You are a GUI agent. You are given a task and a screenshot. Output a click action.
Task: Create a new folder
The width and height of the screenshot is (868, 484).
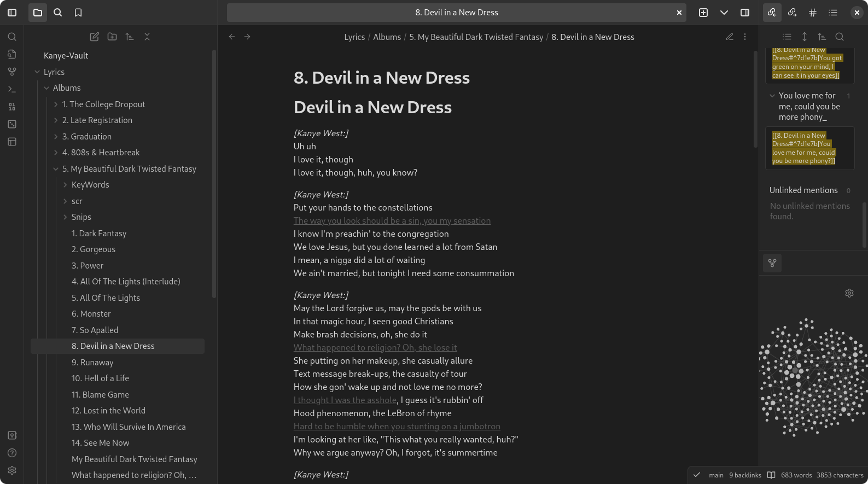click(x=112, y=37)
